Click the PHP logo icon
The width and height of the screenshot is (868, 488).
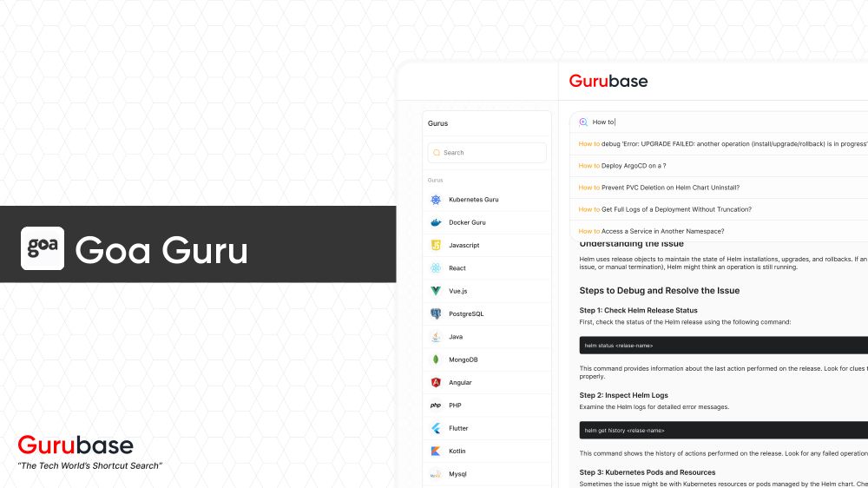(x=436, y=405)
